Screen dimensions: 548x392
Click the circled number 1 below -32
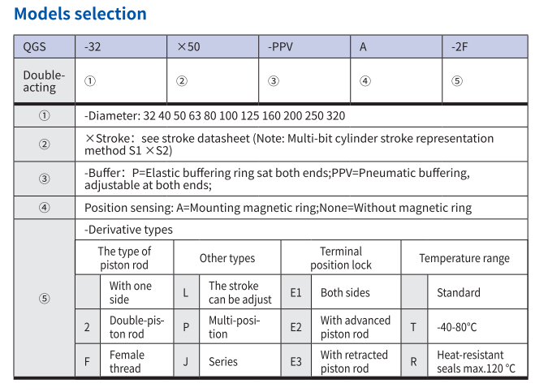[90, 81]
